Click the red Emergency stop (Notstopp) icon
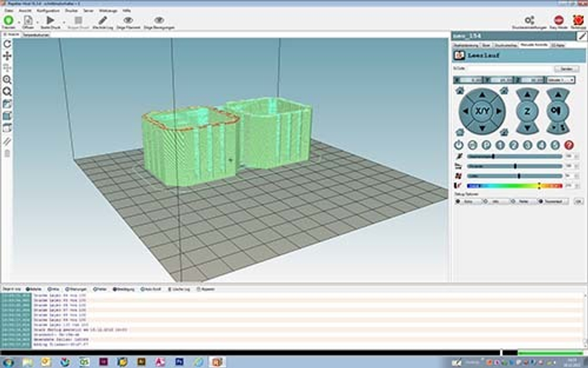 tap(579, 21)
